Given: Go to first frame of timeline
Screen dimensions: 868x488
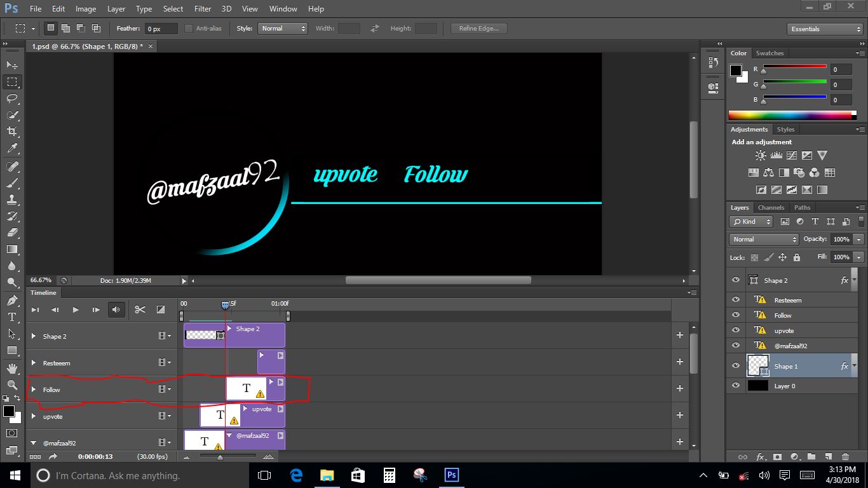Looking at the screenshot, I should click(35, 309).
